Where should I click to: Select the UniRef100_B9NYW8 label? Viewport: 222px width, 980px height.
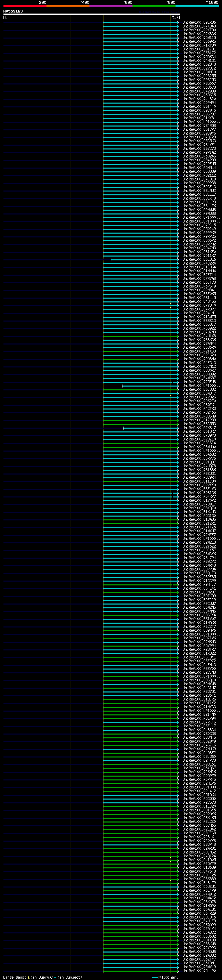click(199, 684)
